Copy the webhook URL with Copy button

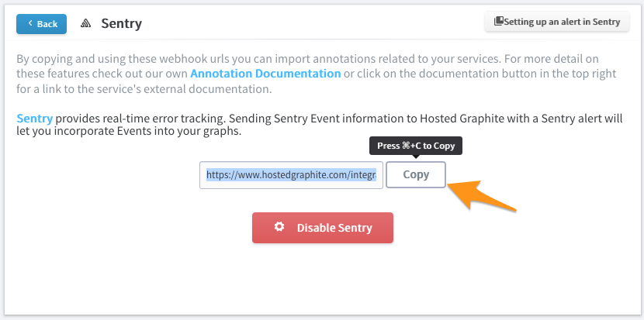click(416, 175)
